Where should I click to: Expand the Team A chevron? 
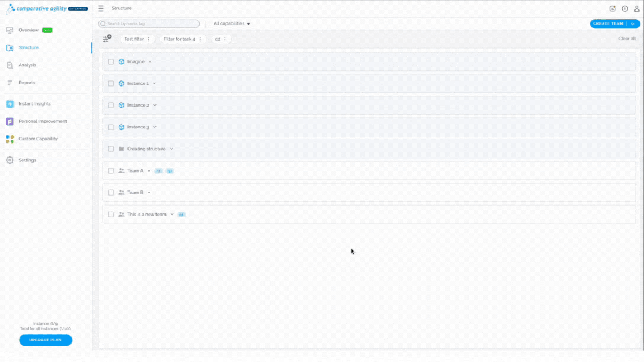click(149, 171)
